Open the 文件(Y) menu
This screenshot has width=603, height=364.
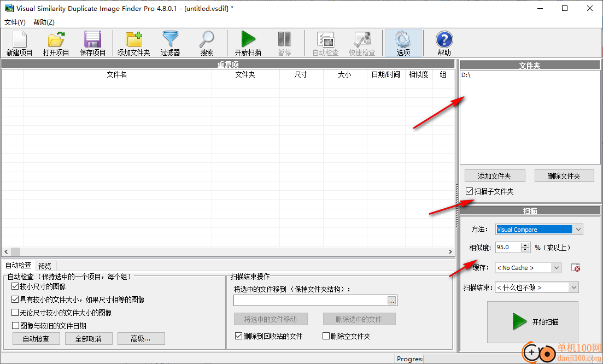pos(15,22)
